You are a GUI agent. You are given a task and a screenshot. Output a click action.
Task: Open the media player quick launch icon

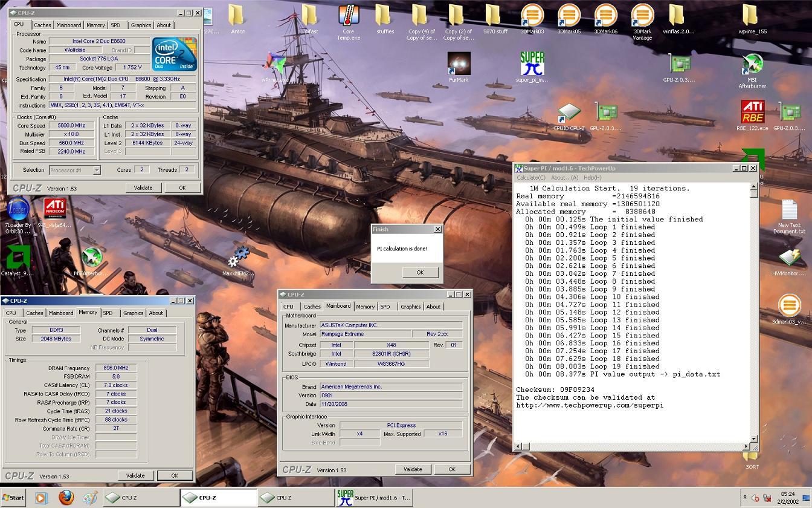[x=41, y=498]
